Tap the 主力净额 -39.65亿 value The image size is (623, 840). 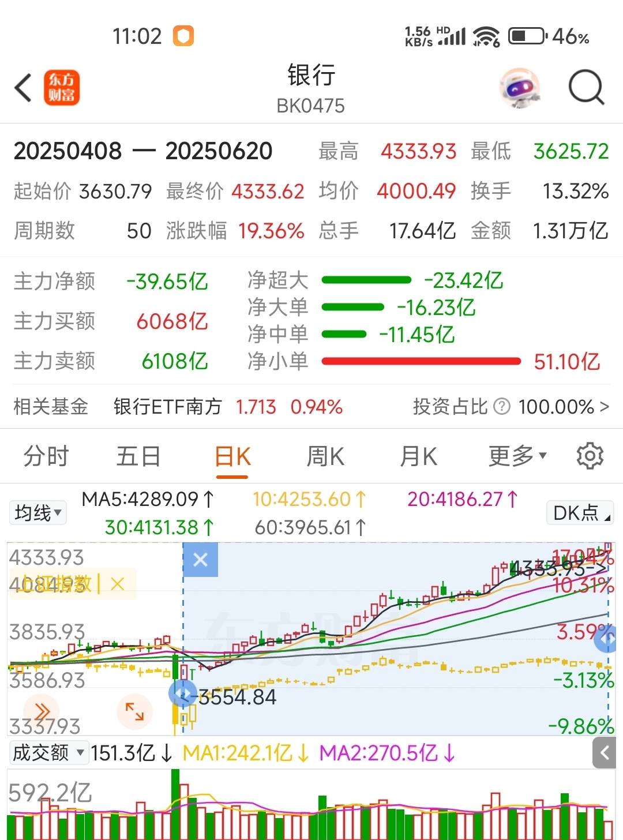coord(167,282)
